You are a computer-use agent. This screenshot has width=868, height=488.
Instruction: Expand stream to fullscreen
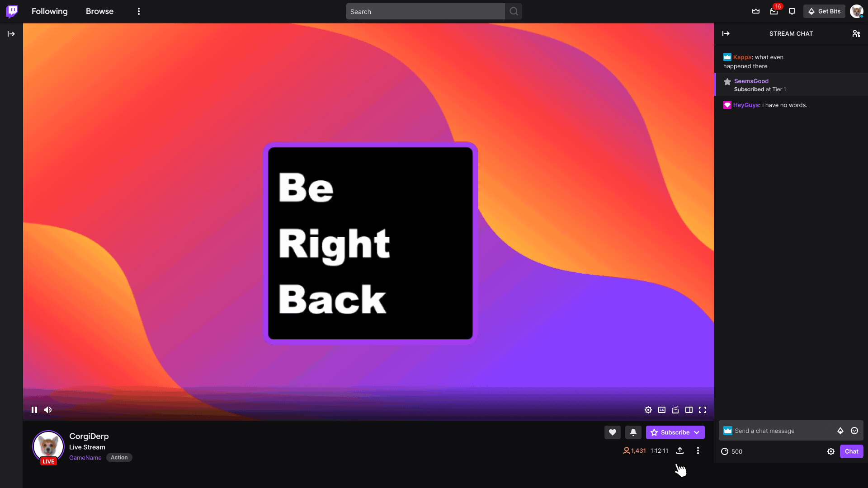coord(702,410)
